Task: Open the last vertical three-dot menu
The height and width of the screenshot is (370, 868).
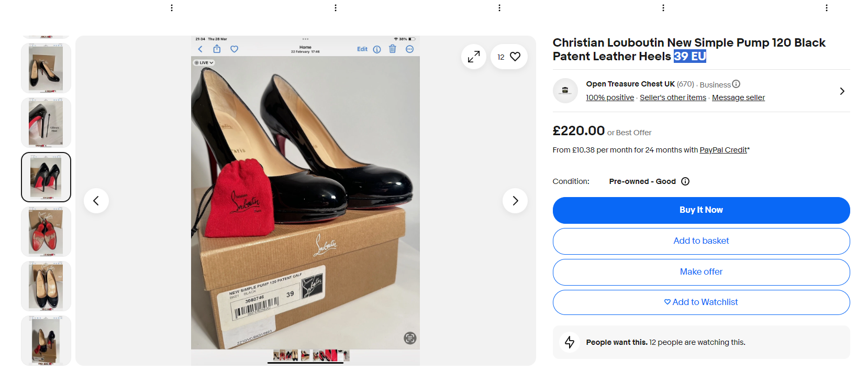Action: [827, 8]
